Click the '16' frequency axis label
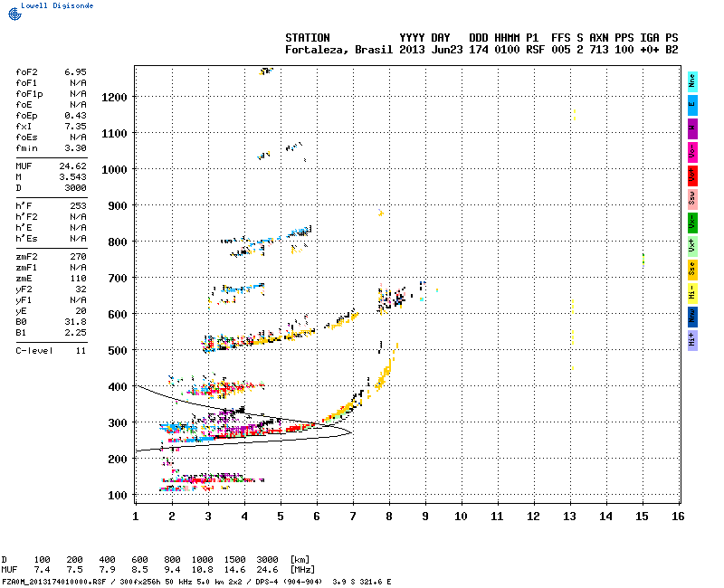This screenshot has width=724, height=588. click(678, 517)
